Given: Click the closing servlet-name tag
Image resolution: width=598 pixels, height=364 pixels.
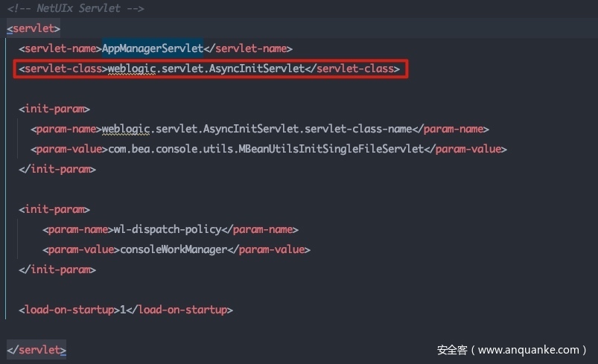Looking at the screenshot, I should pyautogui.click(x=248, y=48).
